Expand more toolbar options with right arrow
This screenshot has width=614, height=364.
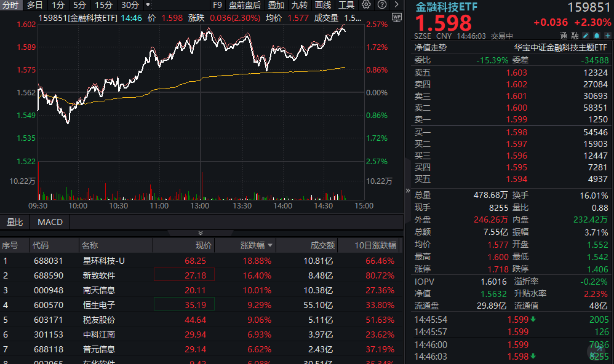[397, 6]
